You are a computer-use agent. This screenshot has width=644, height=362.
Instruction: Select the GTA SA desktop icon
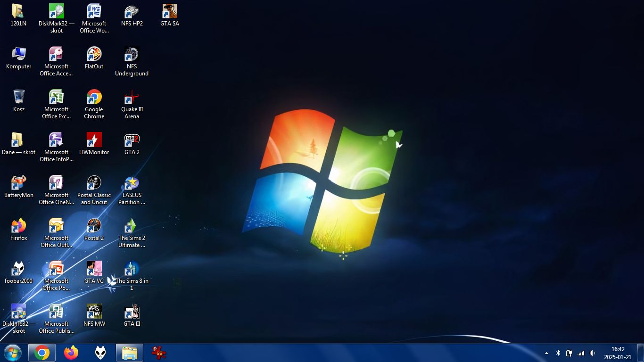coord(169,11)
